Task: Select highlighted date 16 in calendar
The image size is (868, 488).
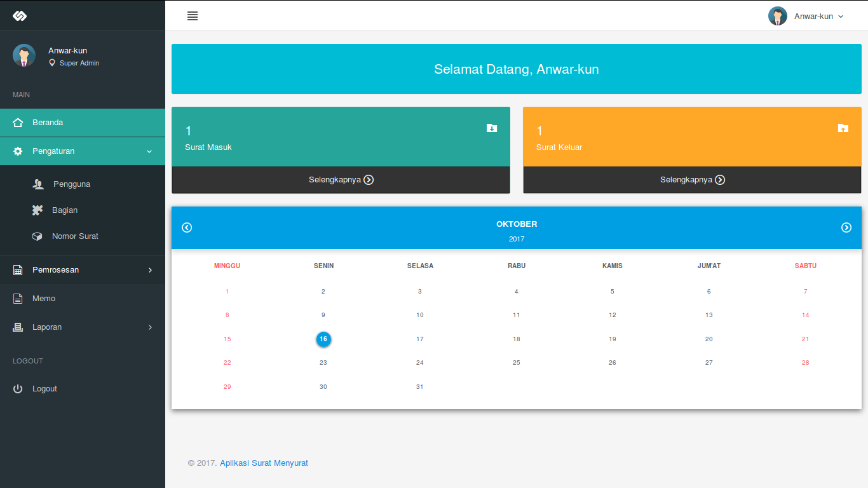Action: click(x=323, y=339)
